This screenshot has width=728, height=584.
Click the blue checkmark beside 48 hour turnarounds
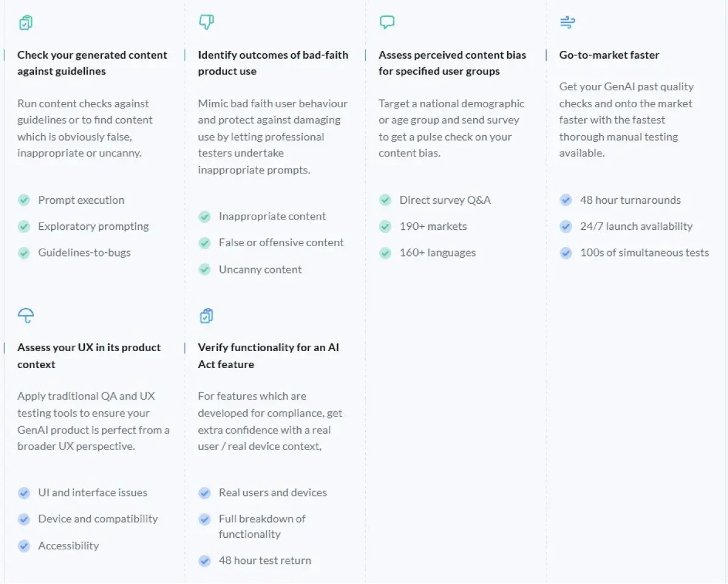click(x=566, y=200)
